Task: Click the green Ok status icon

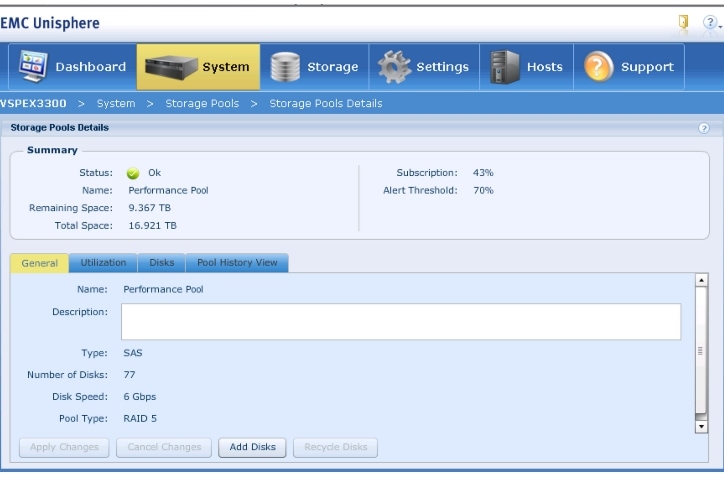Action: point(133,173)
